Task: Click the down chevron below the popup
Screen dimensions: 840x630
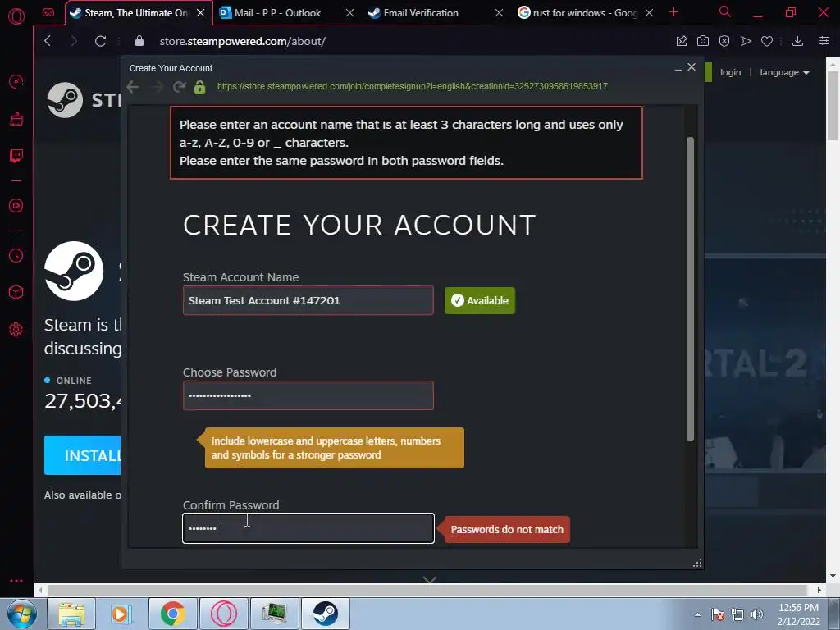Action: point(430,579)
